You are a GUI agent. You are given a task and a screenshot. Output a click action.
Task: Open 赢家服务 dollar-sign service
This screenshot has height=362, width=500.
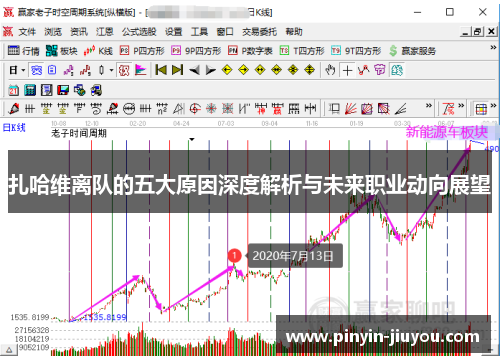(x=412, y=51)
